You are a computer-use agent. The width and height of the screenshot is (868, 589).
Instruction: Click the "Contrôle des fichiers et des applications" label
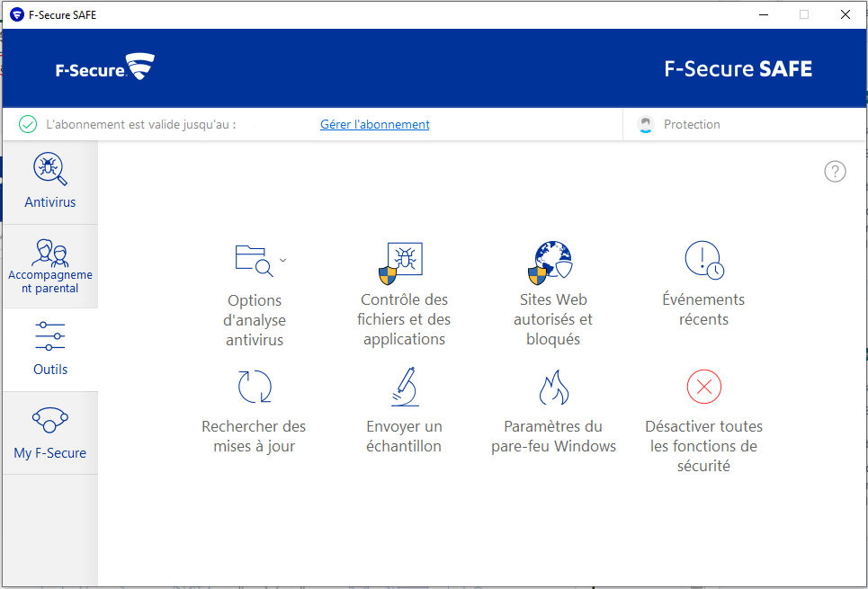coord(404,319)
